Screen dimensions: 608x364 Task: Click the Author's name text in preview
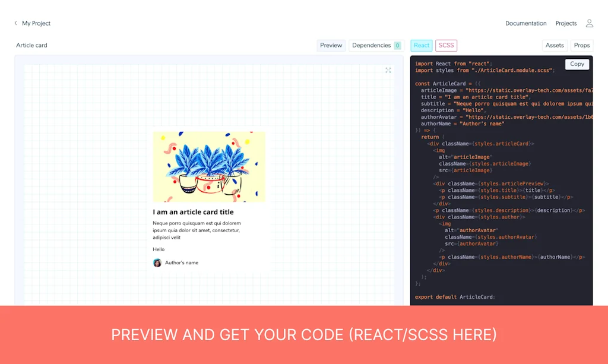click(x=182, y=263)
